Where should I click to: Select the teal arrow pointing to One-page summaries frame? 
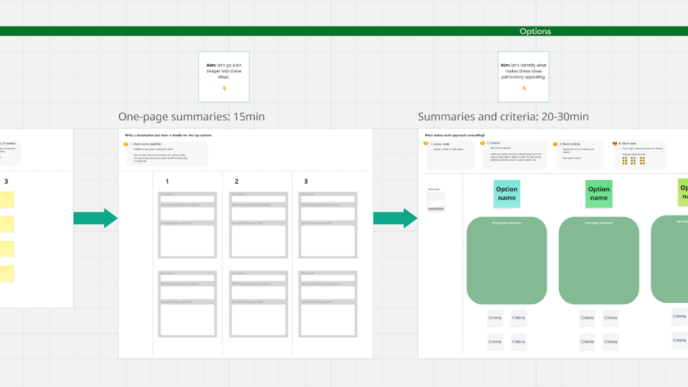click(95, 218)
